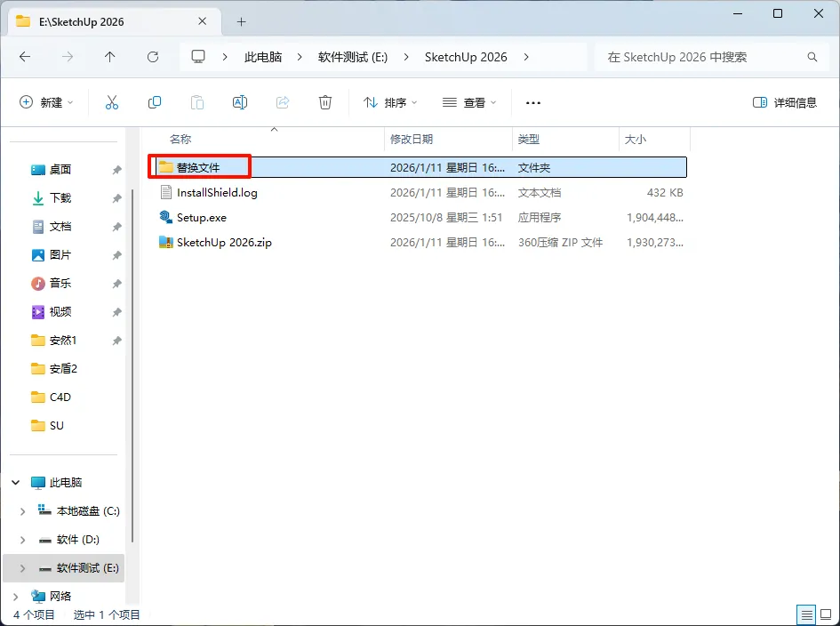This screenshot has height=626, width=840.
Task: Expand the 本地磁盘 (C:) node
Action: [x=22, y=511]
